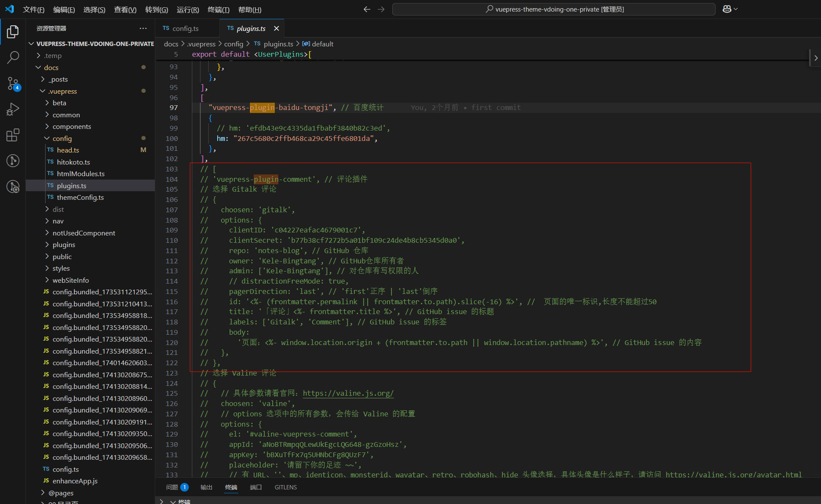Open the 编辑(E) menu
Image resolution: width=821 pixels, height=504 pixels.
pyautogui.click(x=64, y=9)
